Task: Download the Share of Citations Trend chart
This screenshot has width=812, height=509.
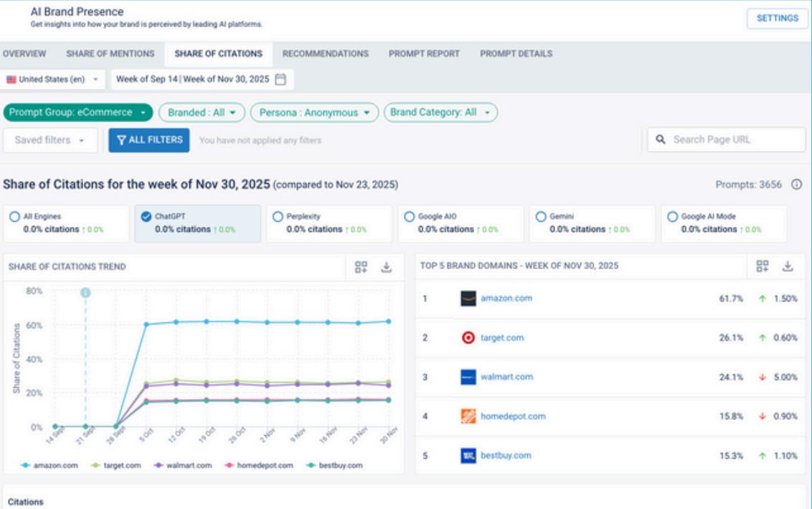Action: coord(387,267)
